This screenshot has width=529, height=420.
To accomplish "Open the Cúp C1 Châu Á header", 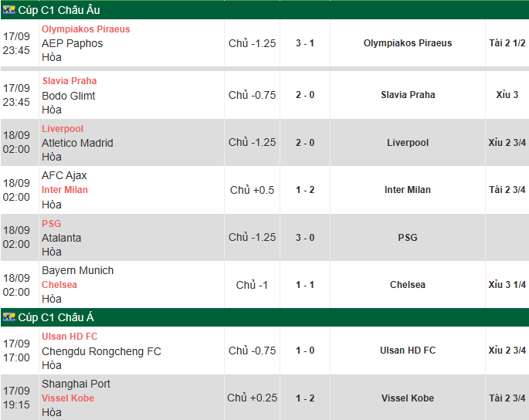I will 56,317.
